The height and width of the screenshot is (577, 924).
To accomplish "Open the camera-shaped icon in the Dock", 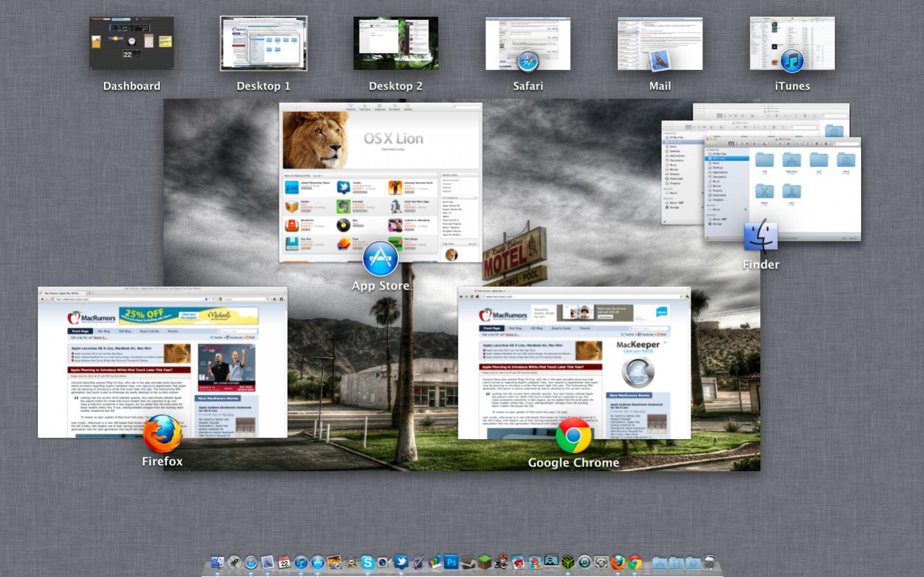I will (384, 562).
